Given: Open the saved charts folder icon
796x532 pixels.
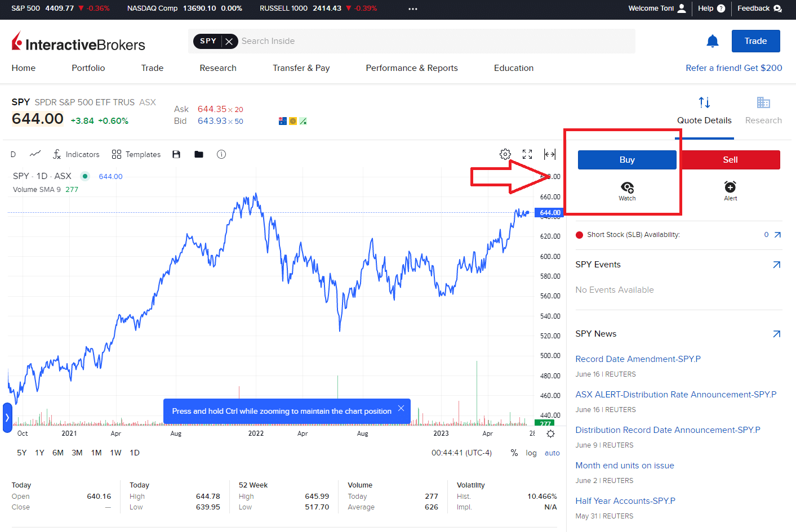Looking at the screenshot, I should coord(199,154).
